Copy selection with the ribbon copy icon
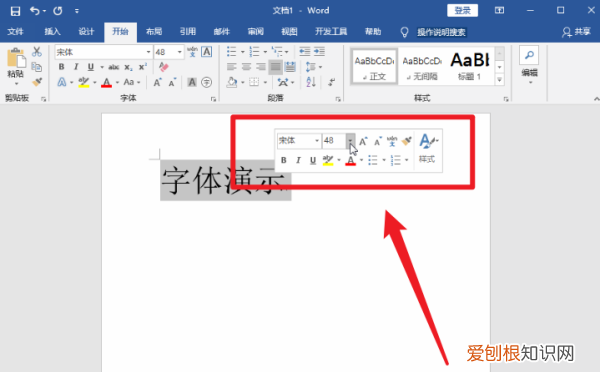The height and width of the screenshot is (372, 600). click(x=37, y=67)
